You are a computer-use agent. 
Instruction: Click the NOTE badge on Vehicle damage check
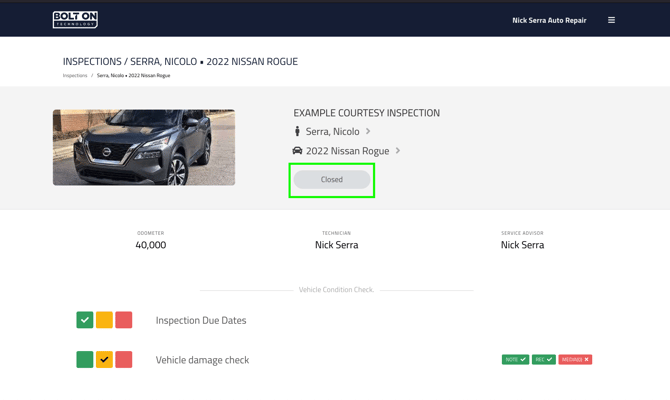515,359
